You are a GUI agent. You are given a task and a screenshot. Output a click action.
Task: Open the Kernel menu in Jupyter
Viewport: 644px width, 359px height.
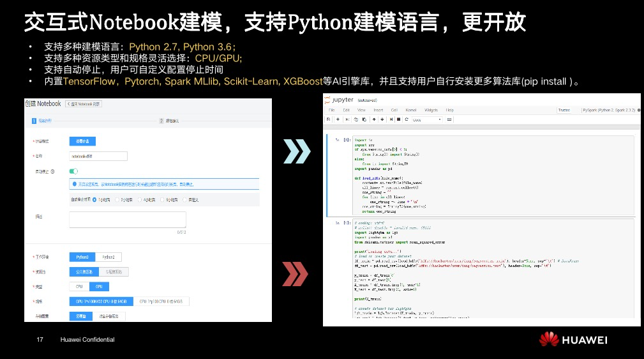click(x=411, y=110)
